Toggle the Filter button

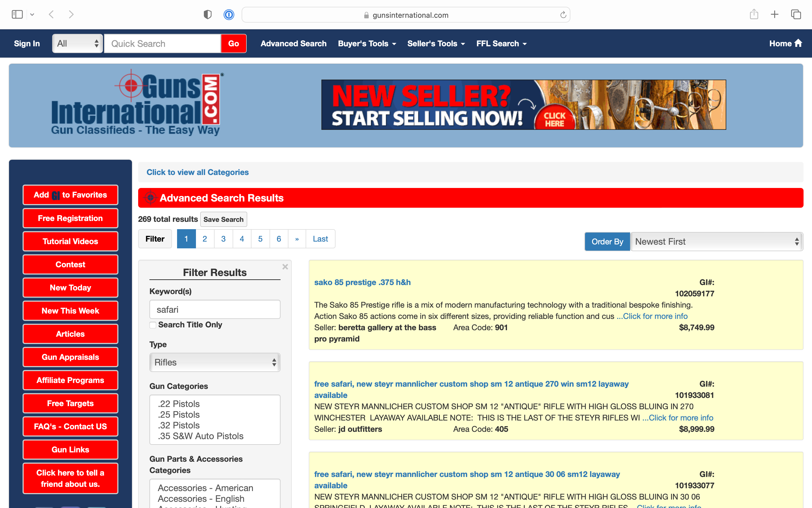point(155,239)
